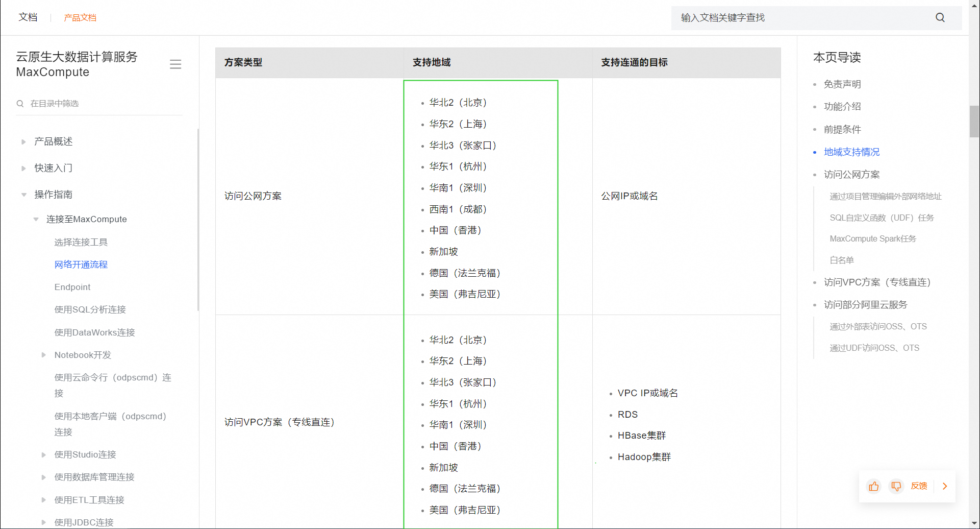980x529 pixels.
Task: Click the HBase集群 list item
Action: tap(642, 436)
